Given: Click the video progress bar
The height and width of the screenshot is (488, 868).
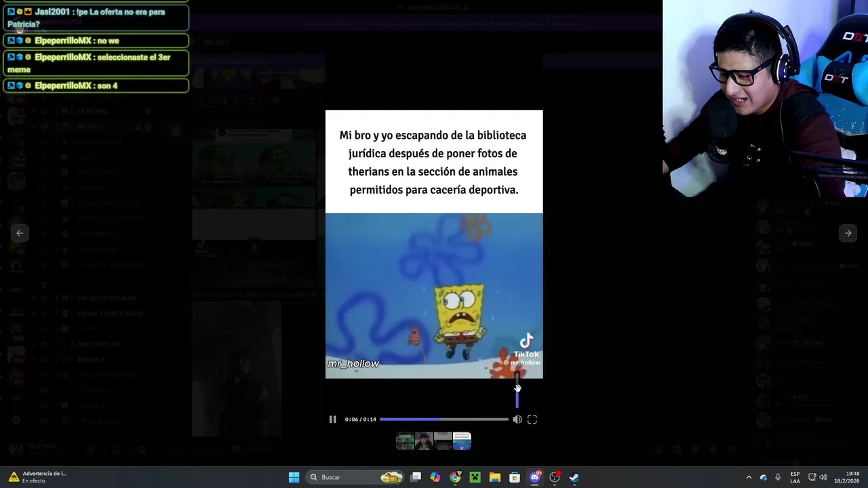Looking at the screenshot, I should 443,420.
